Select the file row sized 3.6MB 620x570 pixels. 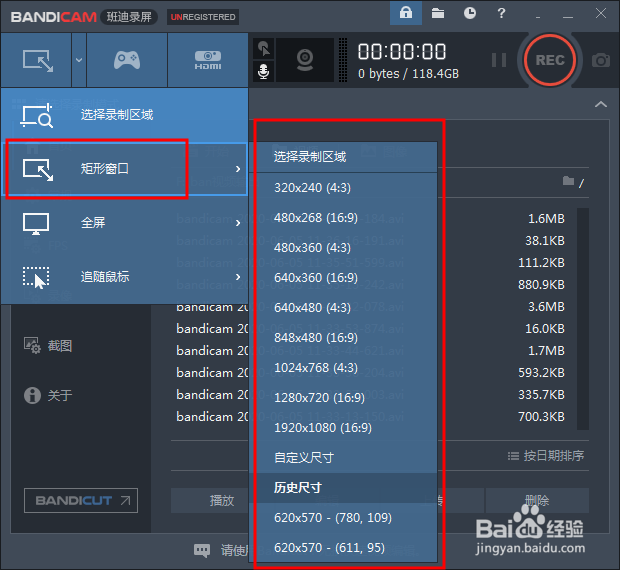[x=370, y=307]
